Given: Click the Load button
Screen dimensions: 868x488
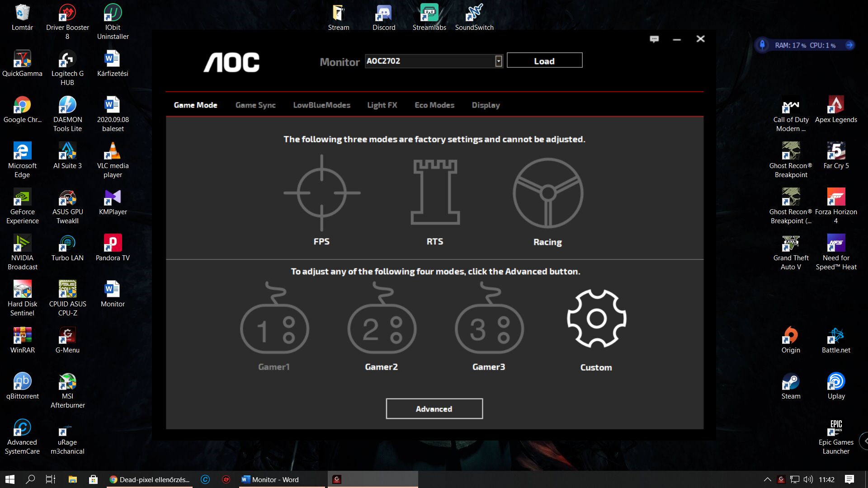Looking at the screenshot, I should coord(544,61).
